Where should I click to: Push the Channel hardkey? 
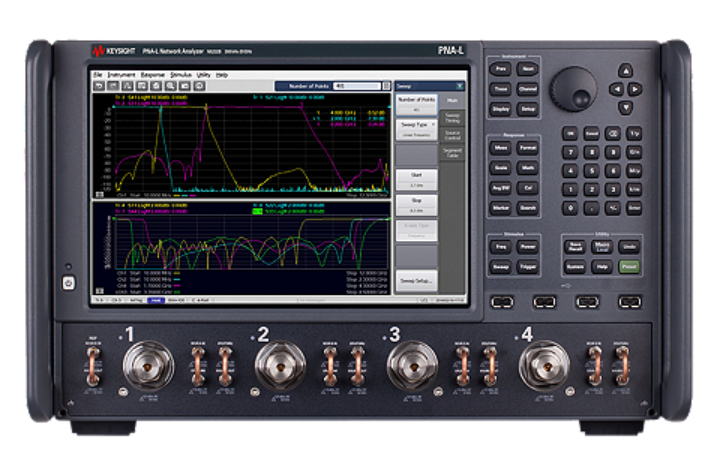tap(528, 89)
